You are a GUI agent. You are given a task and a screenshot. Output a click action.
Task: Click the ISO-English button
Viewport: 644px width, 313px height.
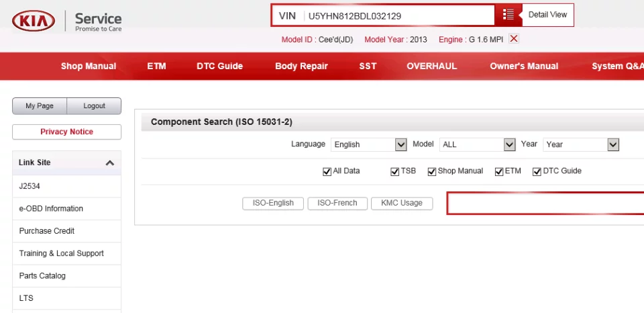(273, 204)
